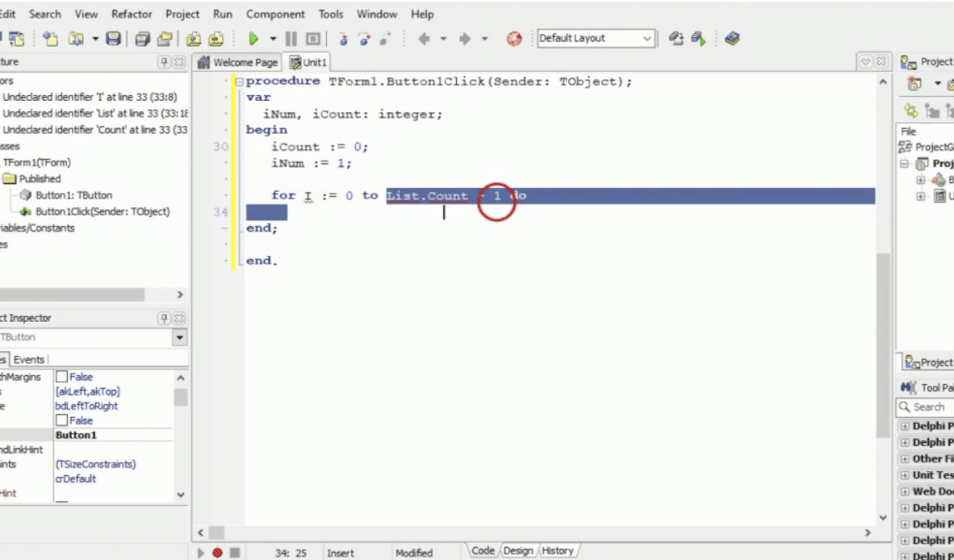The width and height of the screenshot is (954, 560).
Task: Open the Events tab in Object Inspector
Action: [x=28, y=359]
